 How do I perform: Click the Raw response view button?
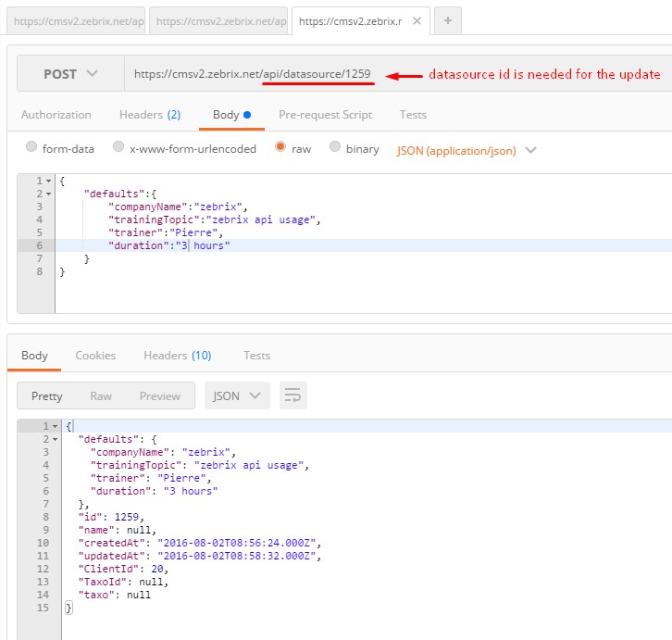pos(101,395)
